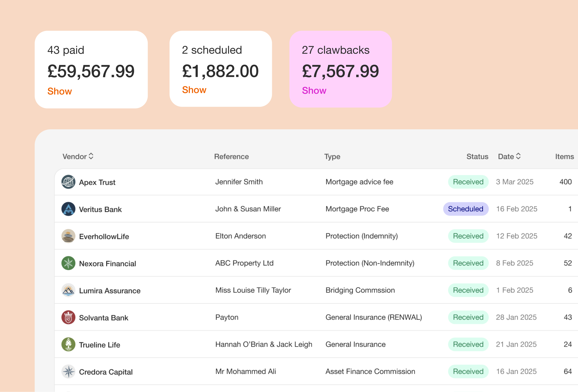The image size is (578, 392).
Task: Show the 2 scheduled payments
Action: pyautogui.click(x=194, y=90)
